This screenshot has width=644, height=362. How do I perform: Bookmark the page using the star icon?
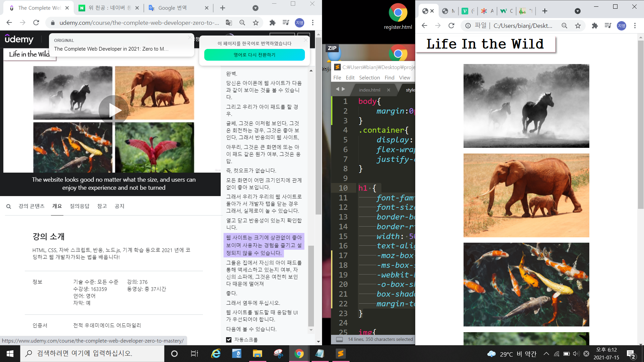tap(256, 23)
